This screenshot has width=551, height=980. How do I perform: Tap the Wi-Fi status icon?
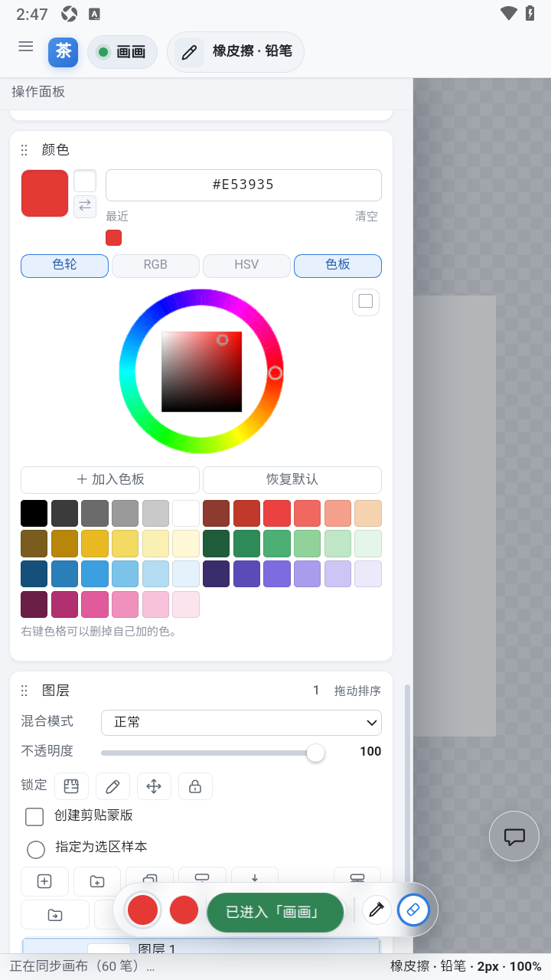(508, 14)
